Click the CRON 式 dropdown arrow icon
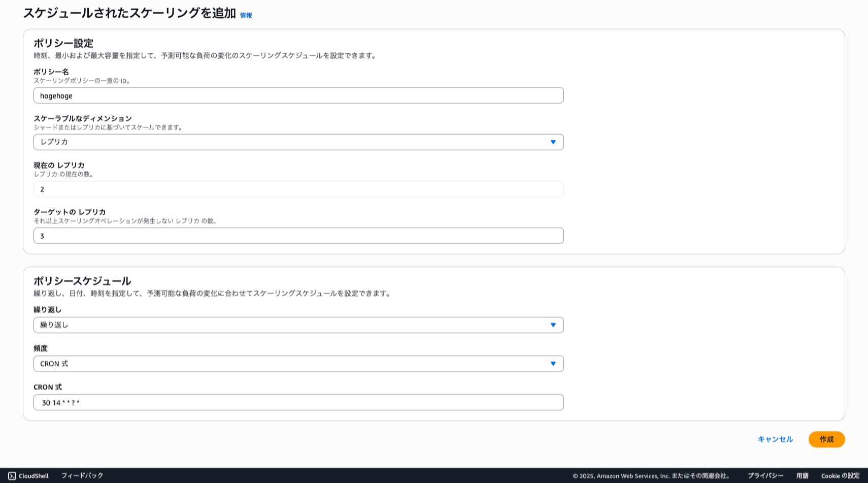The width and height of the screenshot is (868, 483). (x=553, y=364)
